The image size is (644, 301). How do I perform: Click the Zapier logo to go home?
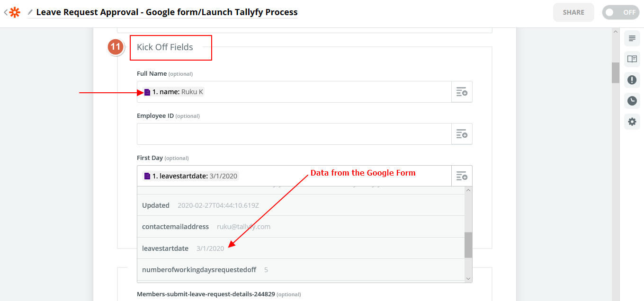[15, 12]
